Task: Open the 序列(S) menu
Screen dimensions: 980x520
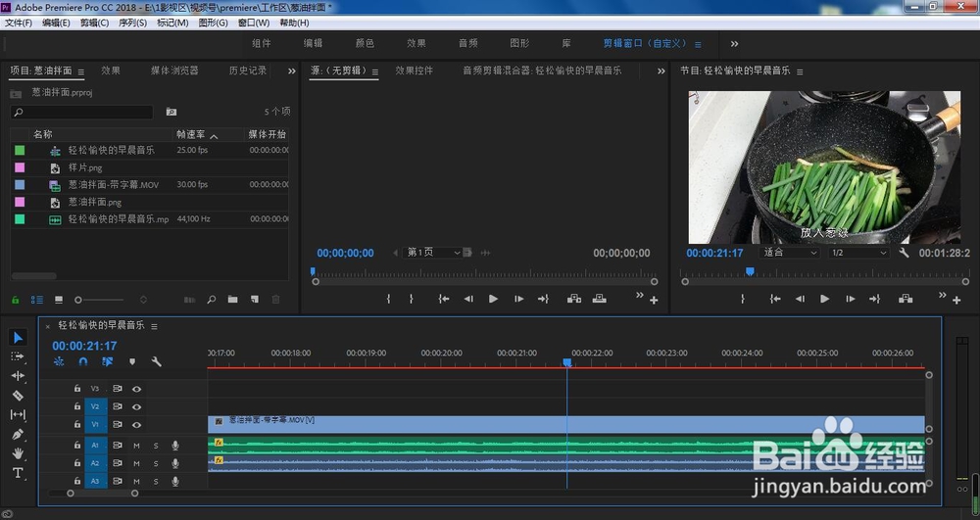Action: 132,23
